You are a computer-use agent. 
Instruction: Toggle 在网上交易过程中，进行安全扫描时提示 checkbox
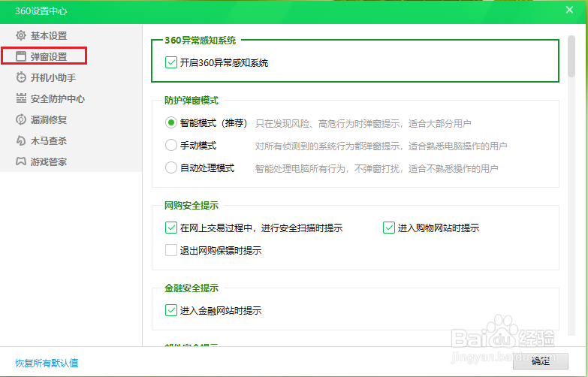[x=171, y=228]
